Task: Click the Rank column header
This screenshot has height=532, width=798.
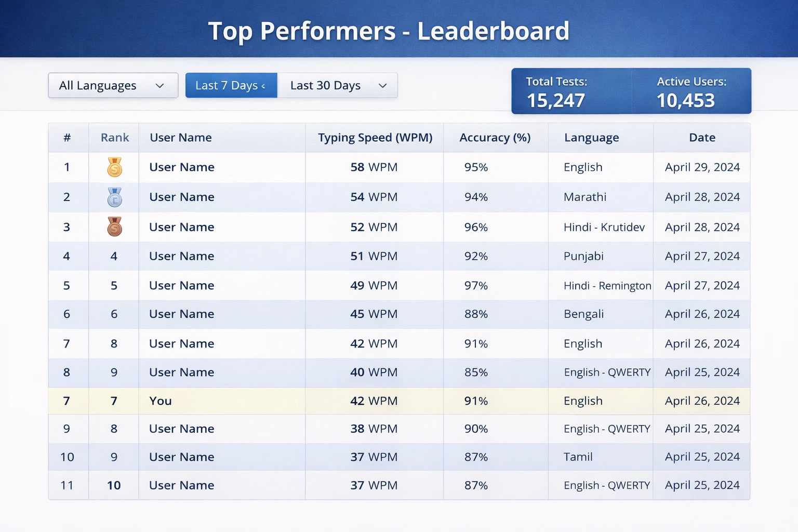Action: 114,137
